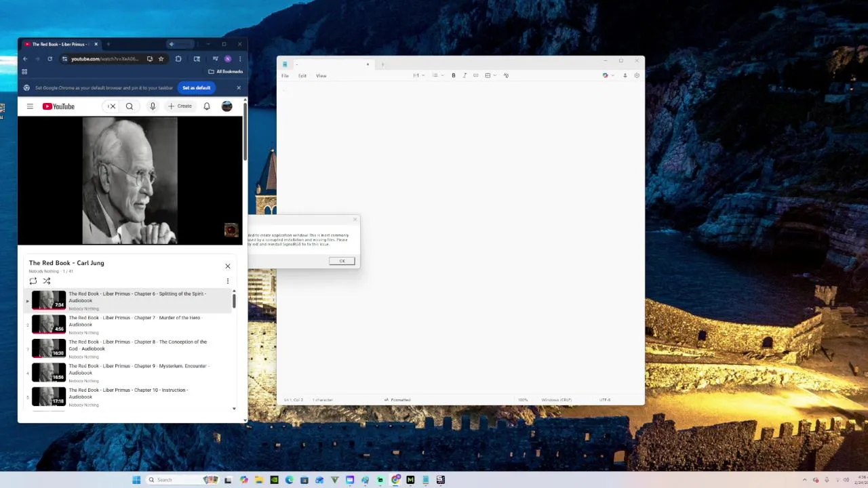This screenshot has height=488, width=868.
Task: Close the Red Book playlist panel
Action: (x=228, y=266)
